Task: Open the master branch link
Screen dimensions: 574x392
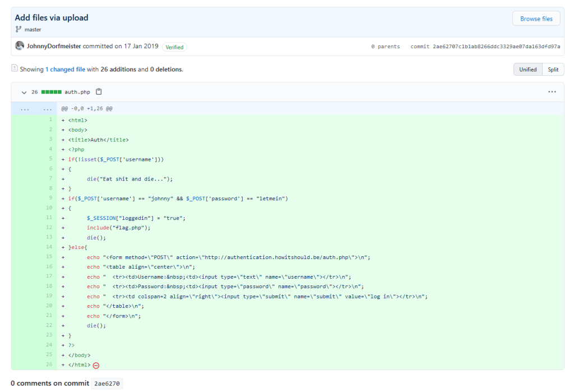Action: [33, 29]
